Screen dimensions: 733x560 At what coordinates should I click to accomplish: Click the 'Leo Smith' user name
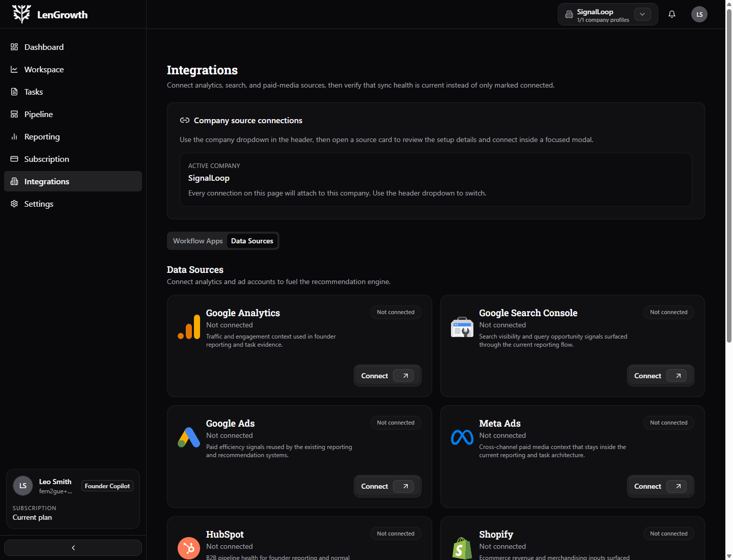click(x=55, y=482)
